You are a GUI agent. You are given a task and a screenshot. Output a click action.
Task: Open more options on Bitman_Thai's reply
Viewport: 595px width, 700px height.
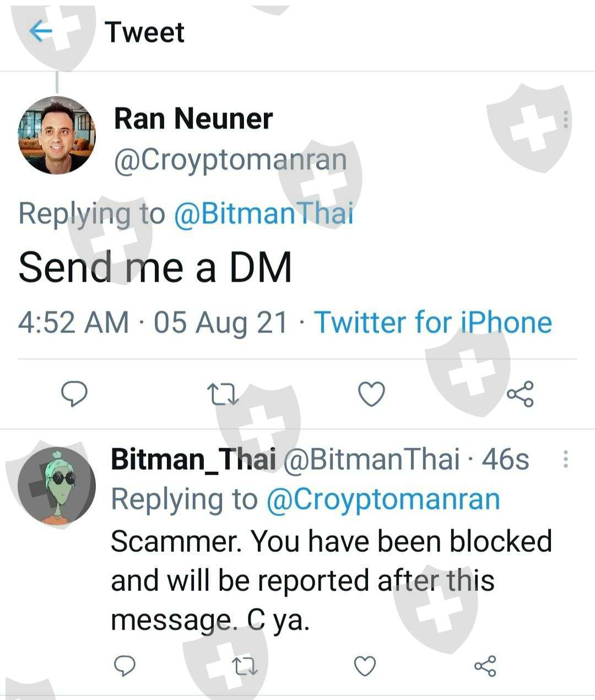point(565,459)
